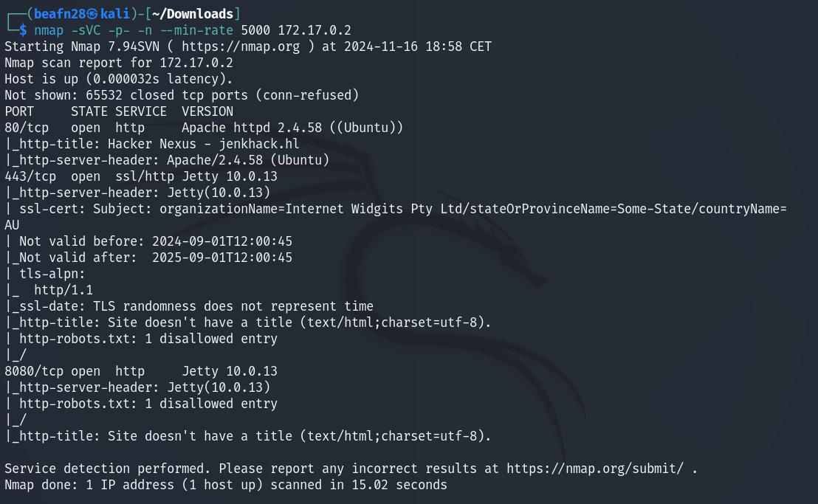
Task: Click the TLS randomness ssl-date message
Action: 230,306
